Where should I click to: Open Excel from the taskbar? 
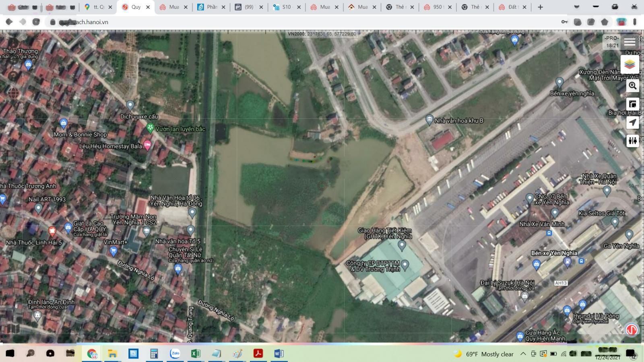click(196, 354)
